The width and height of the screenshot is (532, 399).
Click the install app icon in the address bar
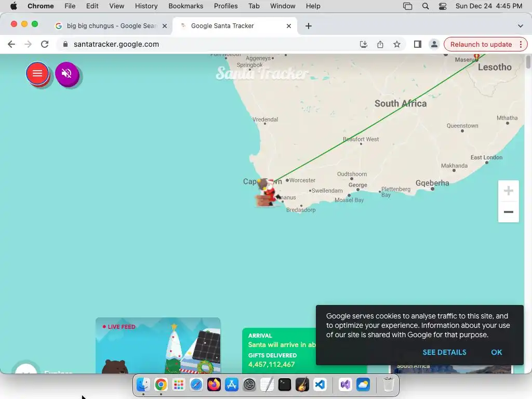[x=363, y=44]
